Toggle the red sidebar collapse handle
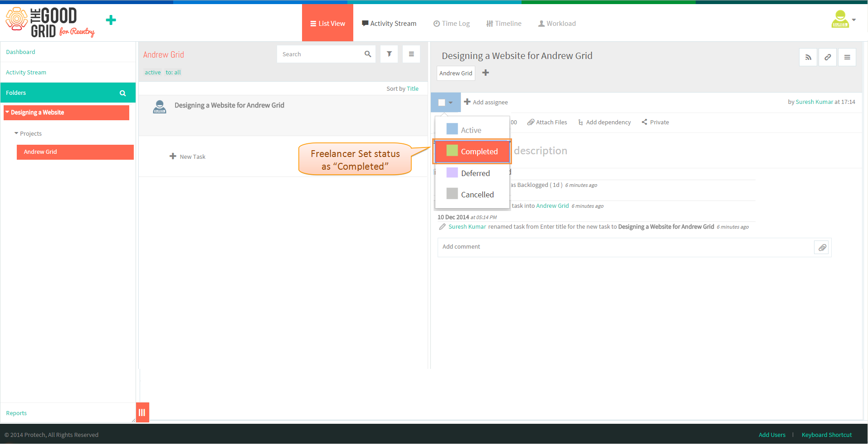Image resolution: width=868 pixels, height=446 pixels. click(142, 412)
